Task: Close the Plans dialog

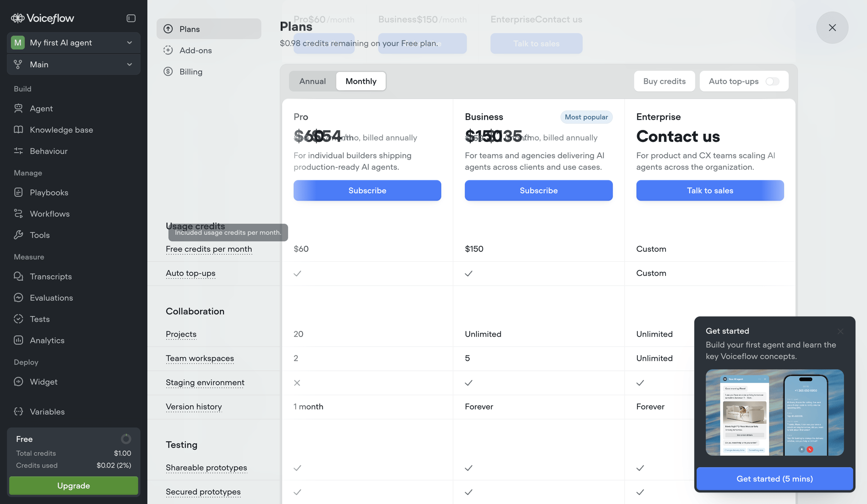Action: [832, 27]
